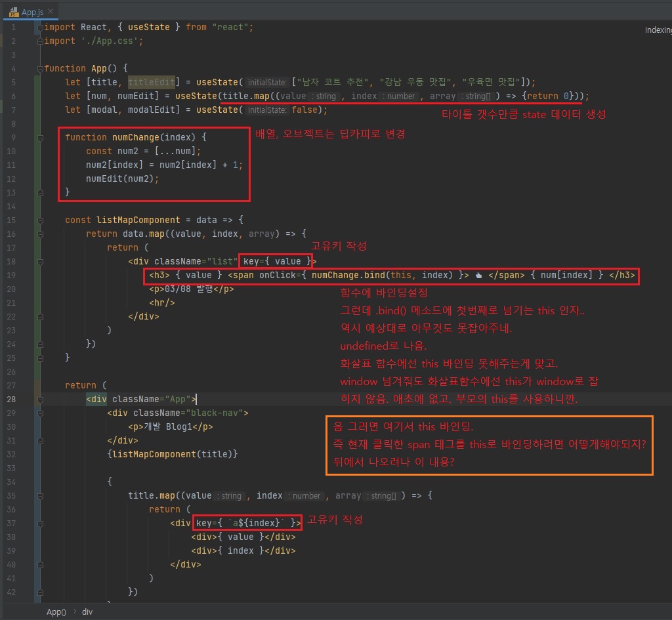Click the <hr/> tag on line 21
The height and width of the screenshot is (620, 672).
[x=162, y=302]
